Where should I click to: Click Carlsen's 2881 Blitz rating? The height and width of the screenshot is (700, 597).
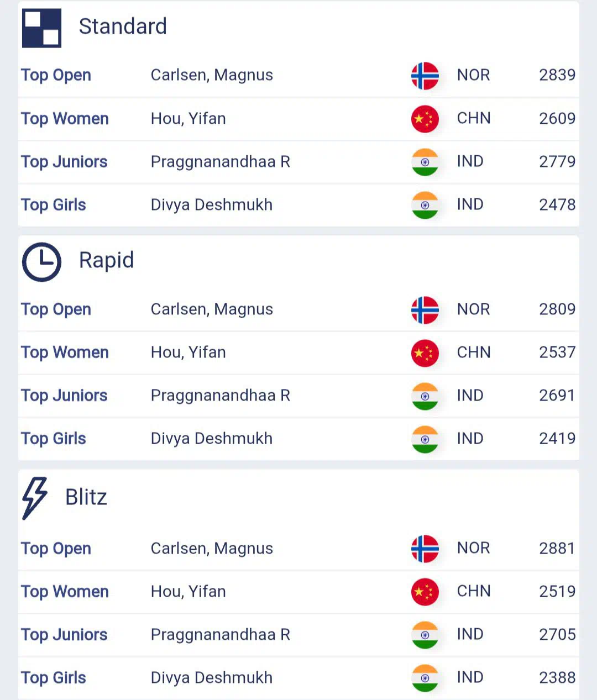[x=557, y=549]
